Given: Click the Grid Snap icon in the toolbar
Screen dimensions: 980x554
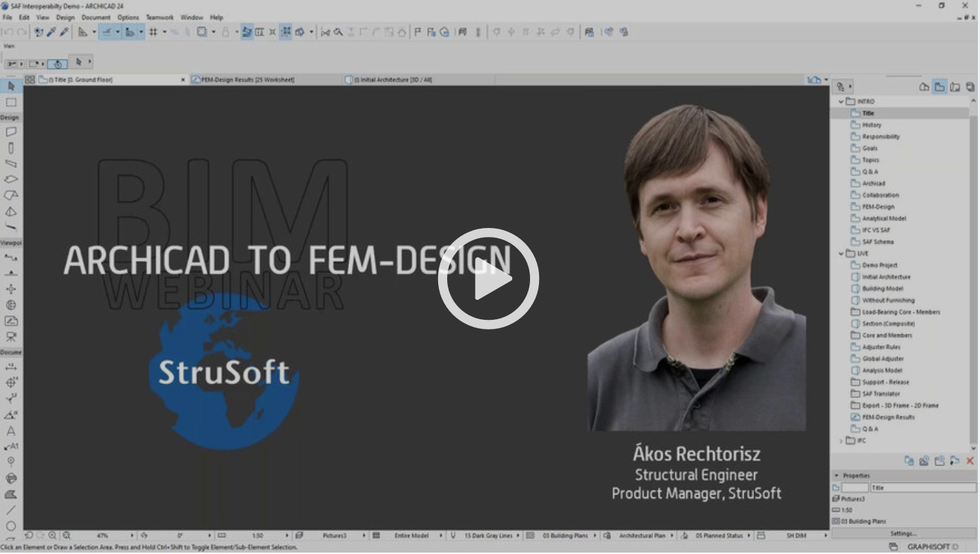Looking at the screenshot, I should (153, 32).
